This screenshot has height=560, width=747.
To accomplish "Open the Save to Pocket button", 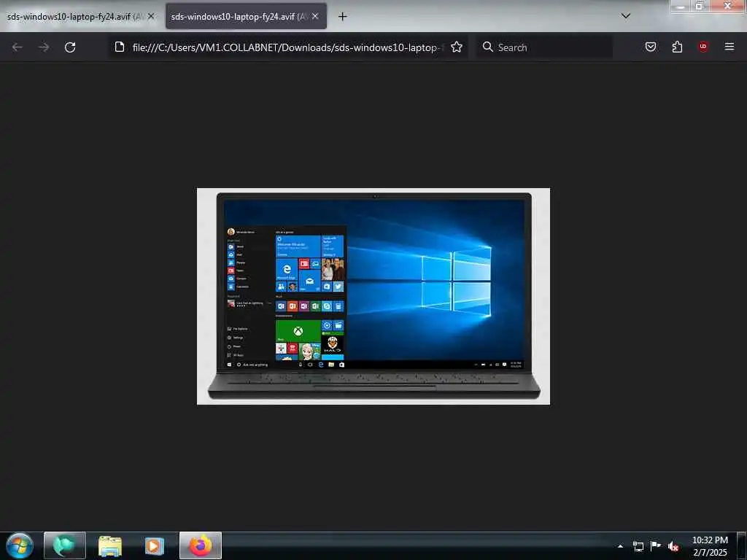I will 650,47.
